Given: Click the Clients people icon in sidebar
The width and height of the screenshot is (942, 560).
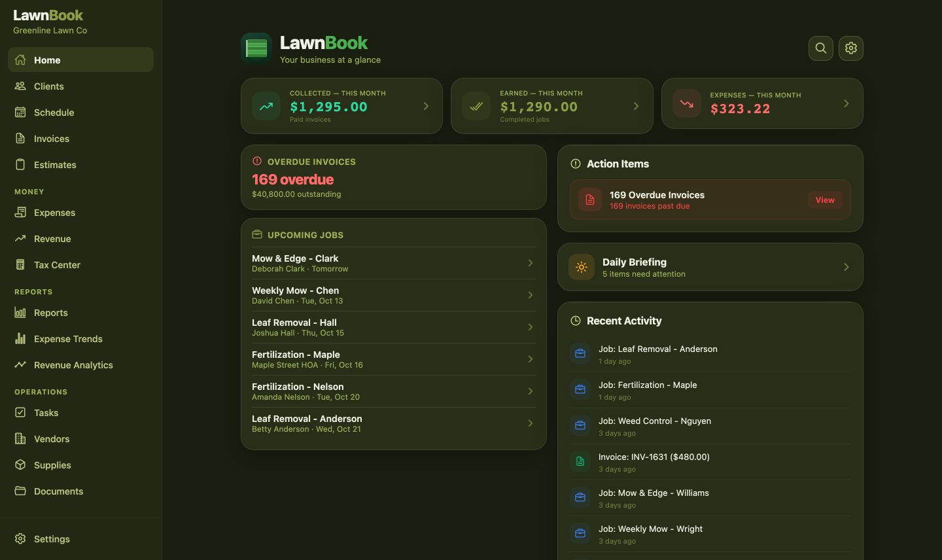Looking at the screenshot, I should coord(20,86).
